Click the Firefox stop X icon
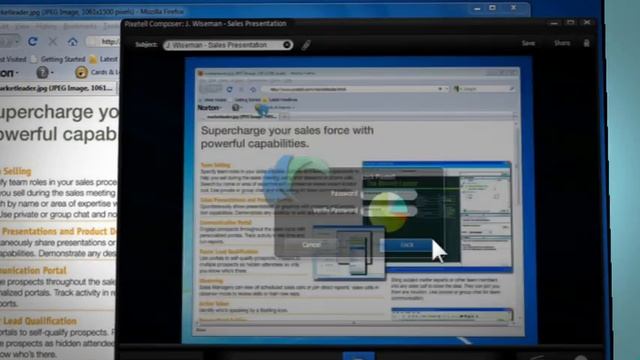The width and height of the screenshot is (640, 360). pos(53,41)
